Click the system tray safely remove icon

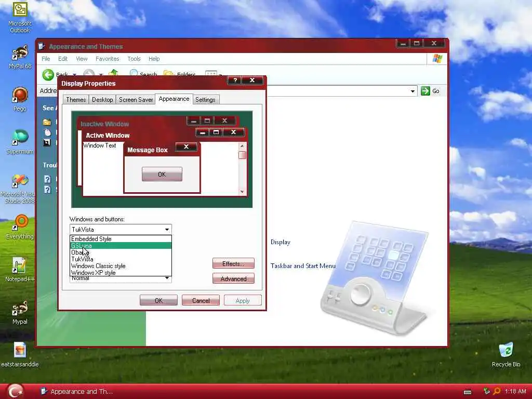point(486,391)
